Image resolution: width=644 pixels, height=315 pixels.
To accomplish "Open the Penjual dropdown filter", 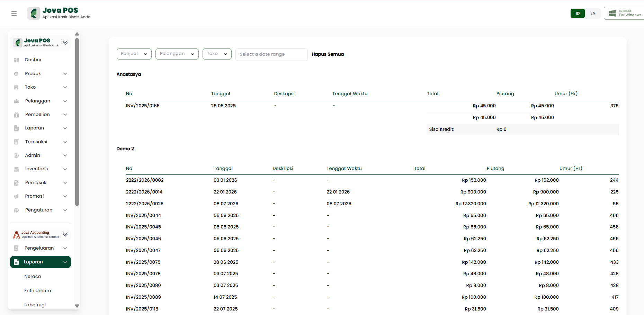I will (x=134, y=54).
